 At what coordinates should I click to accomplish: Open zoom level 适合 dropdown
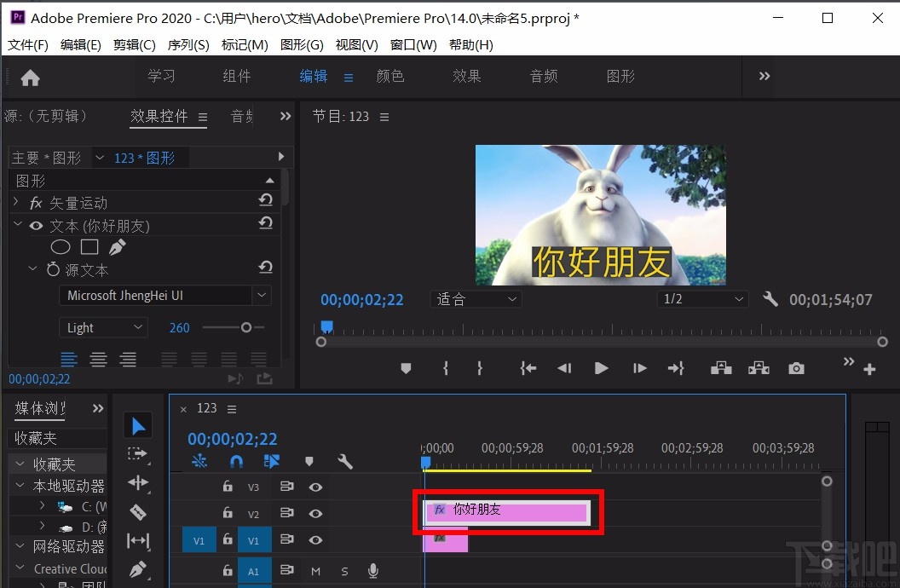coord(476,299)
